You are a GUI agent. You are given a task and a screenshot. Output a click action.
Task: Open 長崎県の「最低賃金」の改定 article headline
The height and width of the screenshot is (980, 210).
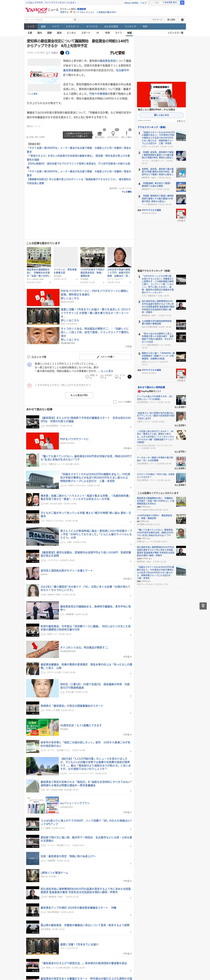pos(72,706)
